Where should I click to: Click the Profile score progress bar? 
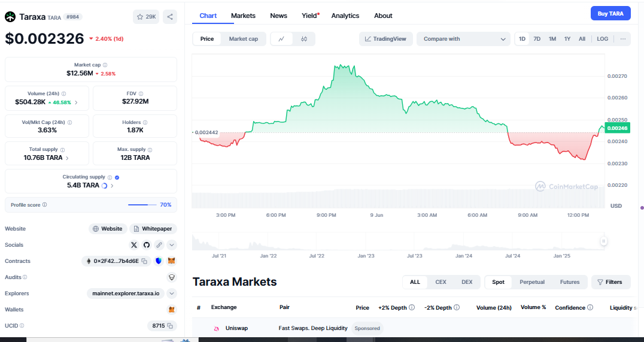142,205
